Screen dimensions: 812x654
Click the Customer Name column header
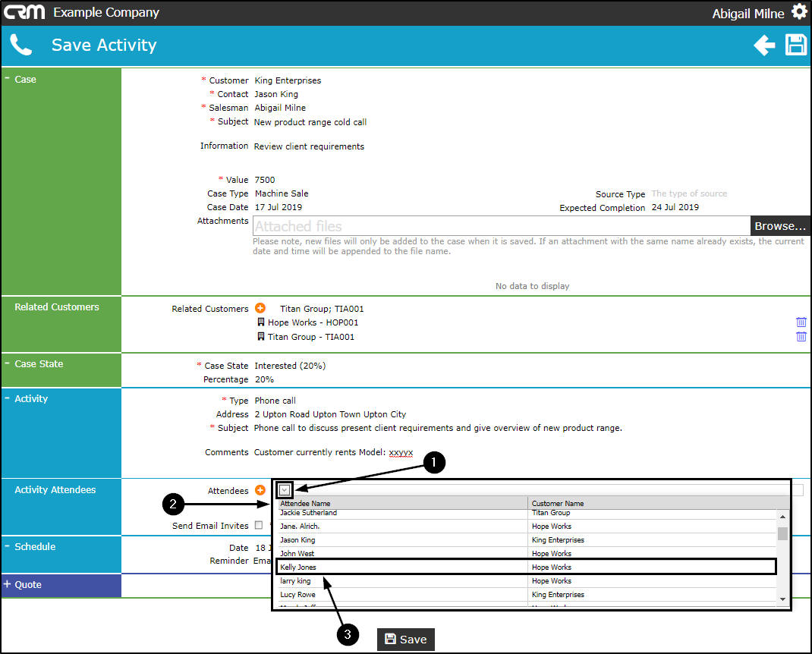click(x=658, y=503)
